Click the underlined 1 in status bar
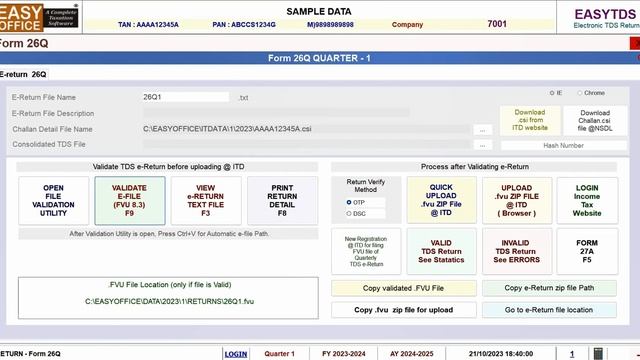 point(572,354)
